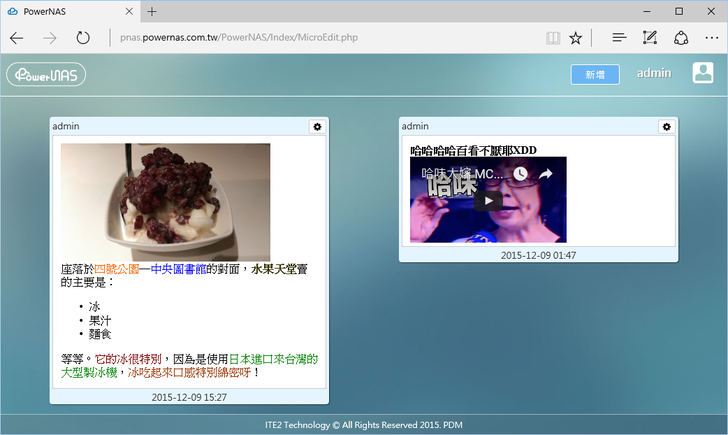Click share arrow on the YouTube video
728x435 pixels.
click(x=547, y=174)
